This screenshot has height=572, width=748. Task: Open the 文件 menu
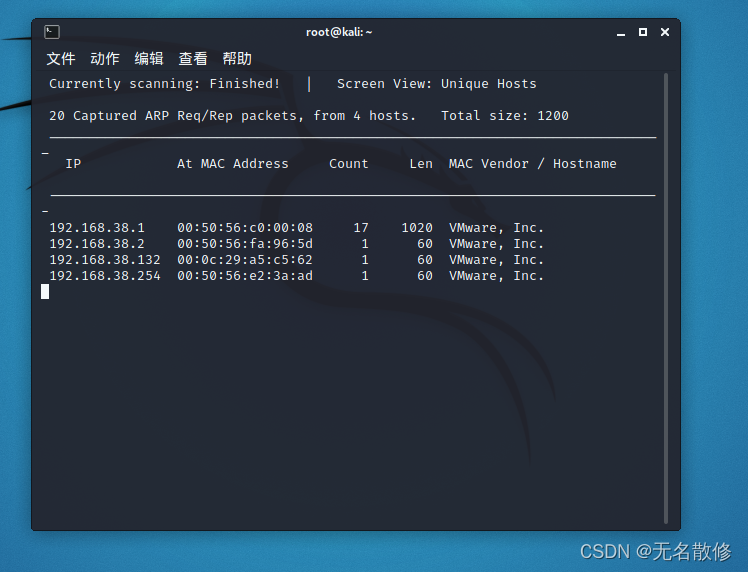coord(61,58)
